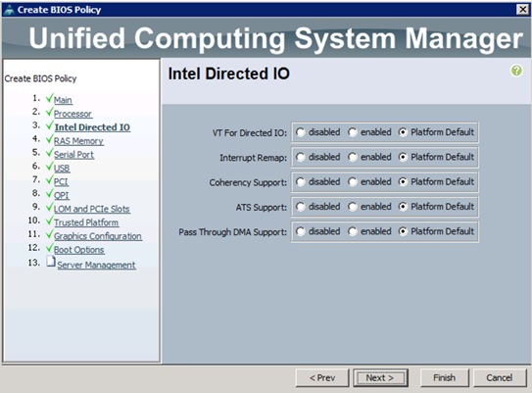Cancel the BIOS policy wizard
This screenshot has height=393, width=532.
[500, 377]
